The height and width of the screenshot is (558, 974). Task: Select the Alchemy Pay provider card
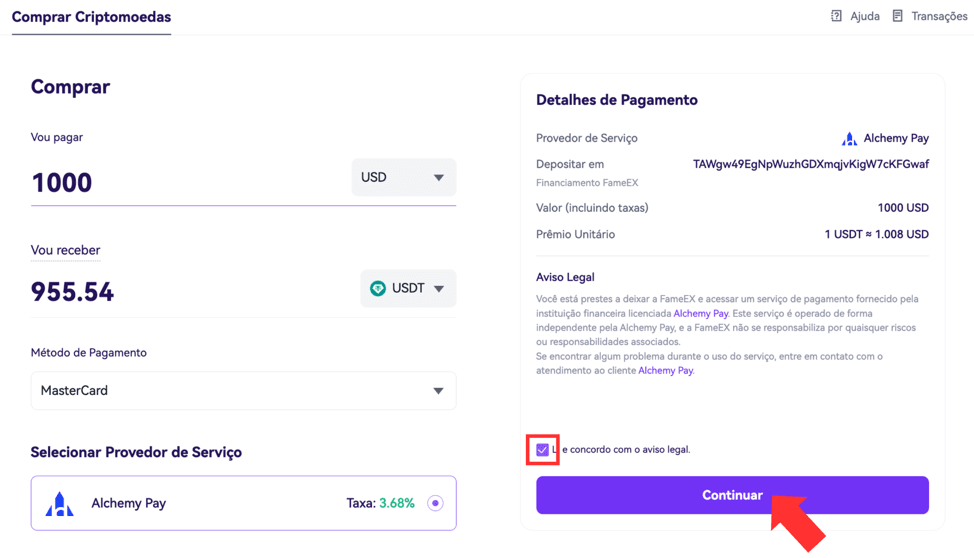244,503
